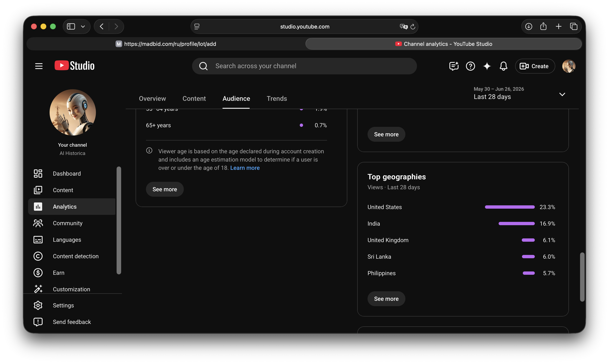Screen dimensions: 609x364
Task: Select Analytics in the sidebar
Action: pos(72,207)
